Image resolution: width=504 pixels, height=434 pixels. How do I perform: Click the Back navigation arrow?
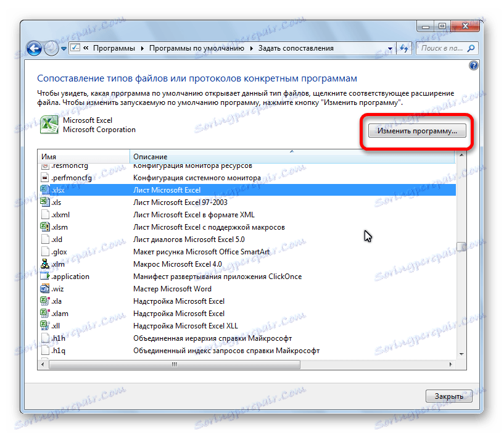[34, 49]
